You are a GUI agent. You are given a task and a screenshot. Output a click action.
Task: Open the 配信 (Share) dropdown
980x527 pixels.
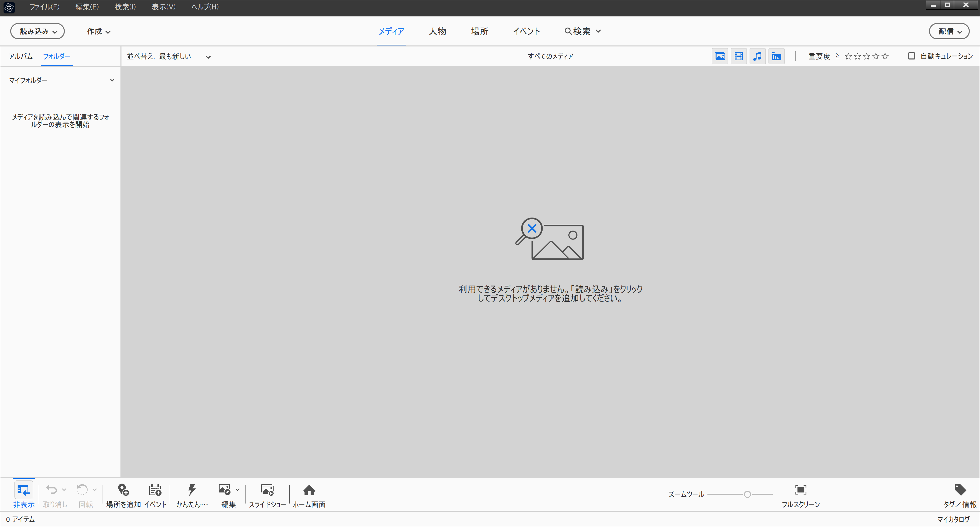coord(949,31)
